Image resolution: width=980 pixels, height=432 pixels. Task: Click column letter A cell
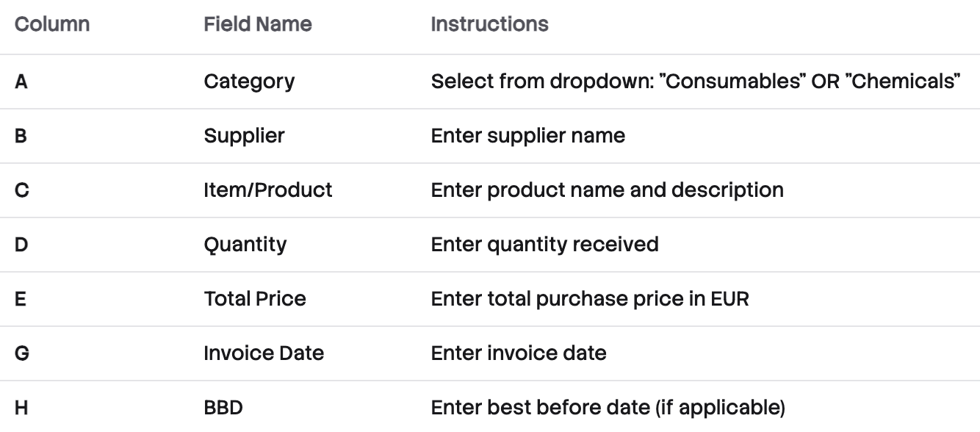[21, 81]
